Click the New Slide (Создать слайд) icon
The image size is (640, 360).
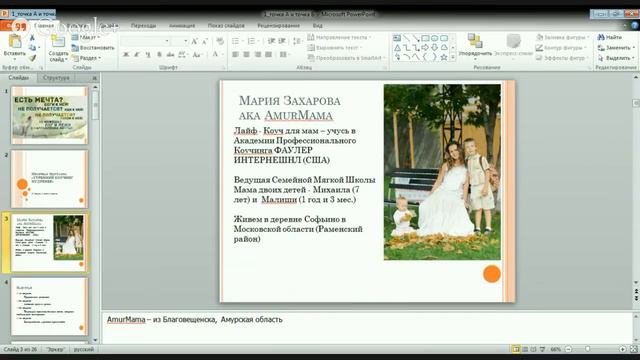click(x=58, y=41)
